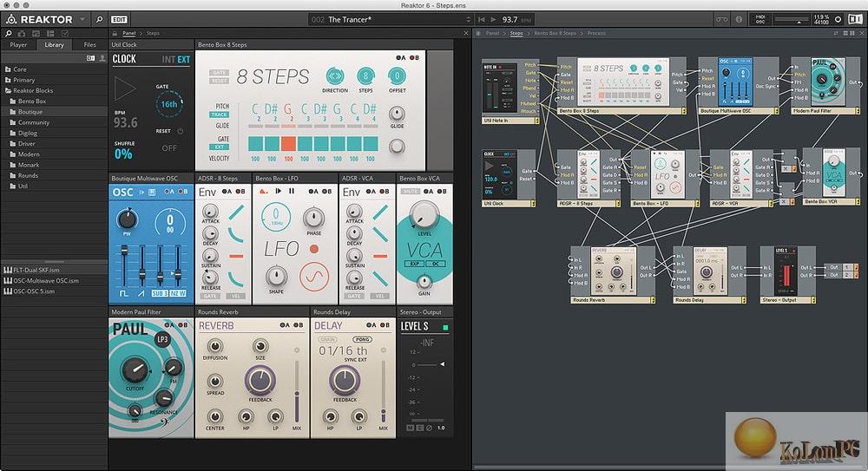868x471 pixels.
Task: Close the panel view with X
Action: (465, 33)
